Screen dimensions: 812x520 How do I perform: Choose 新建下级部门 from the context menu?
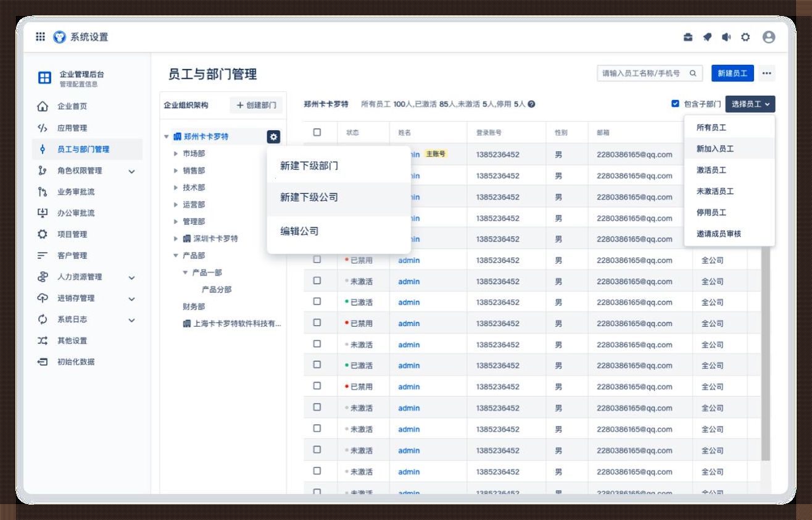click(339, 166)
